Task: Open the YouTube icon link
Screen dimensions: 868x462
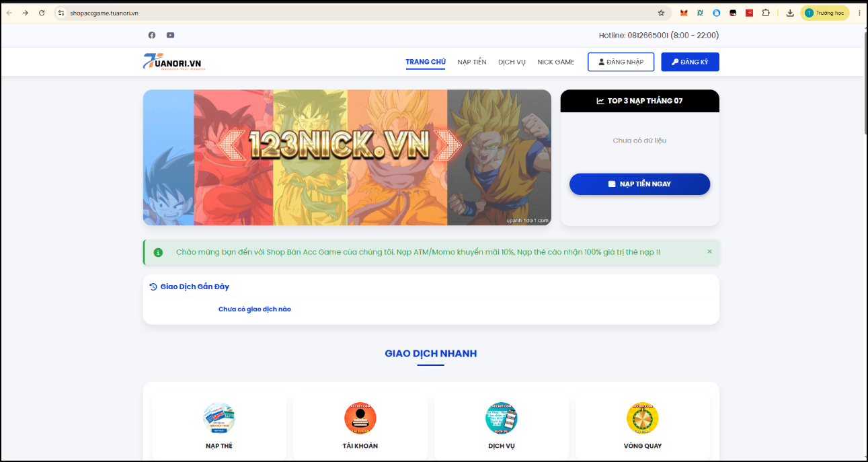Action: click(x=171, y=35)
